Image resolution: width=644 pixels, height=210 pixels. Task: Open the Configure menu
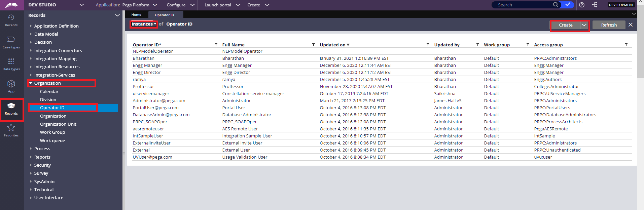(180, 5)
